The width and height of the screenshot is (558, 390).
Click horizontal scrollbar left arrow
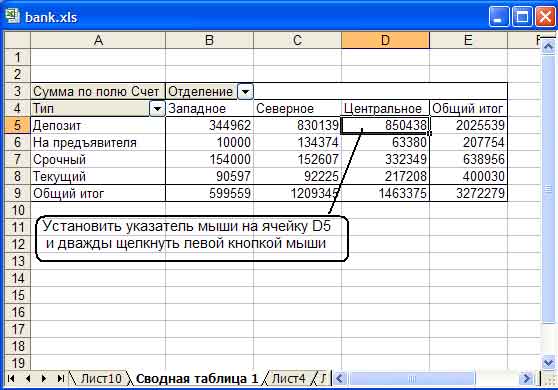339,378
